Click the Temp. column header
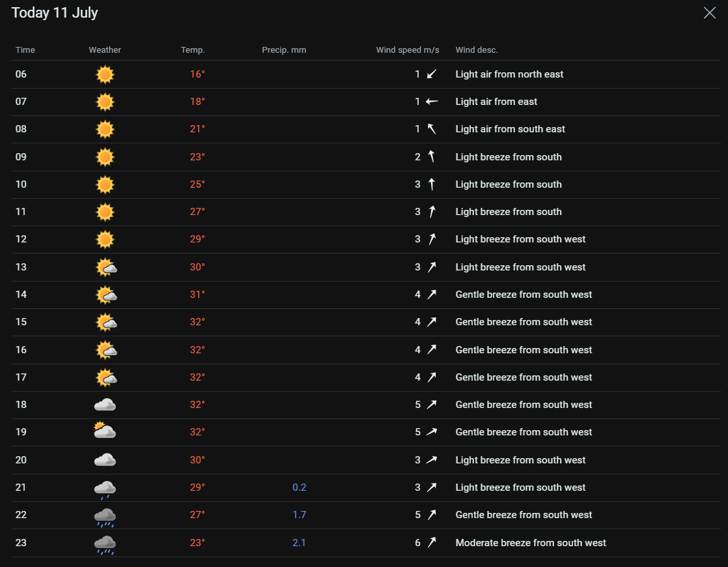Screen dimensions: 728x567 click(x=193, y=50)
